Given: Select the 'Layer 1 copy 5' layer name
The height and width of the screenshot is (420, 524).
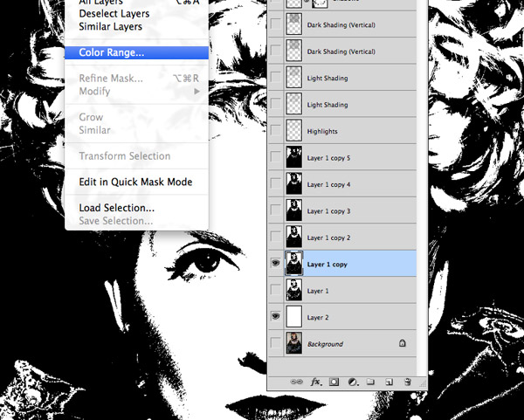Looking at the screenshot, I should (328, 158).
